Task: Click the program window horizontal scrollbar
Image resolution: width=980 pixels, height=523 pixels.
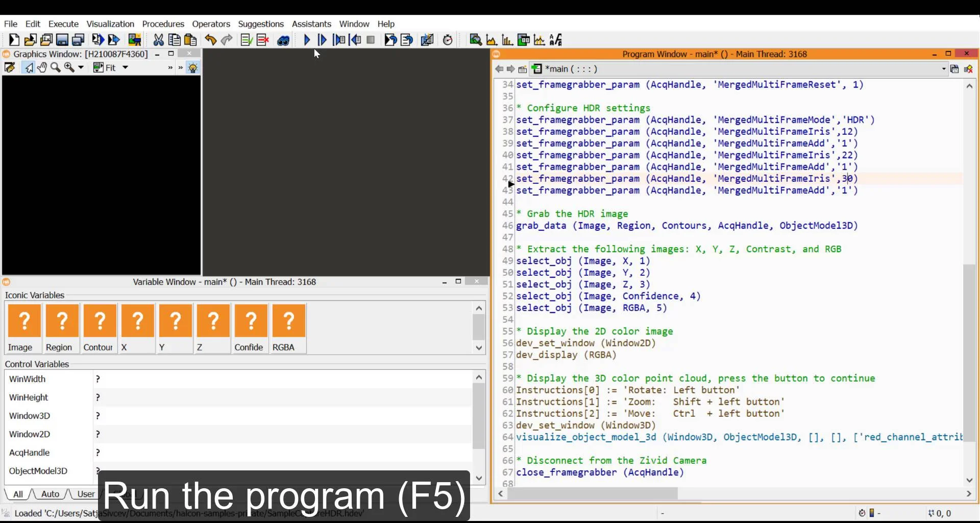Action: 592,493
